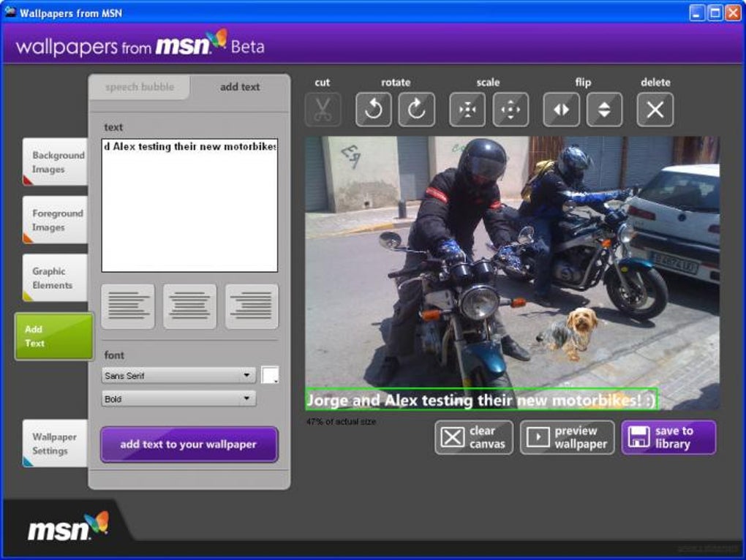The width and height of the screenshot is (746, 560).
Task: Click the title bar application icon
Action: click(x=10, y=12)
